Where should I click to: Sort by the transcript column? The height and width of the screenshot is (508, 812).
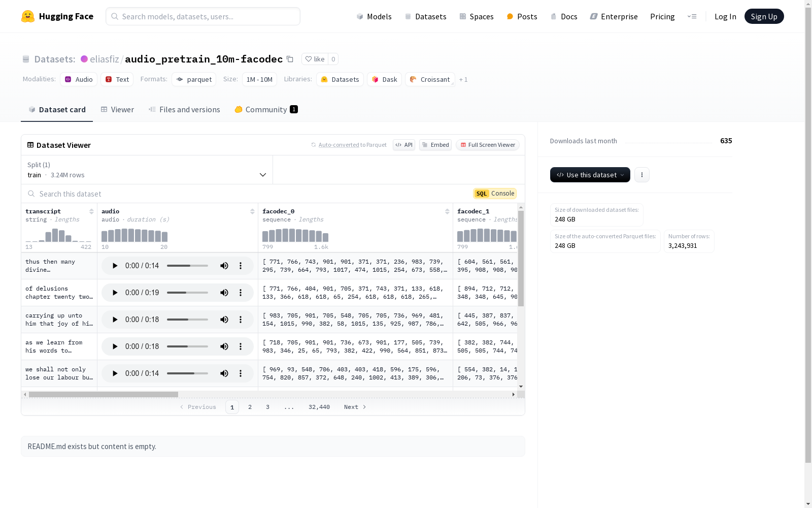coord(91,211)
